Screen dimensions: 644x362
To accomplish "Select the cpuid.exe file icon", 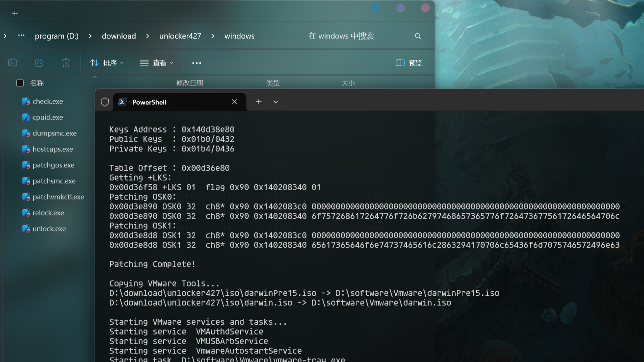I will tap(26, 117).
